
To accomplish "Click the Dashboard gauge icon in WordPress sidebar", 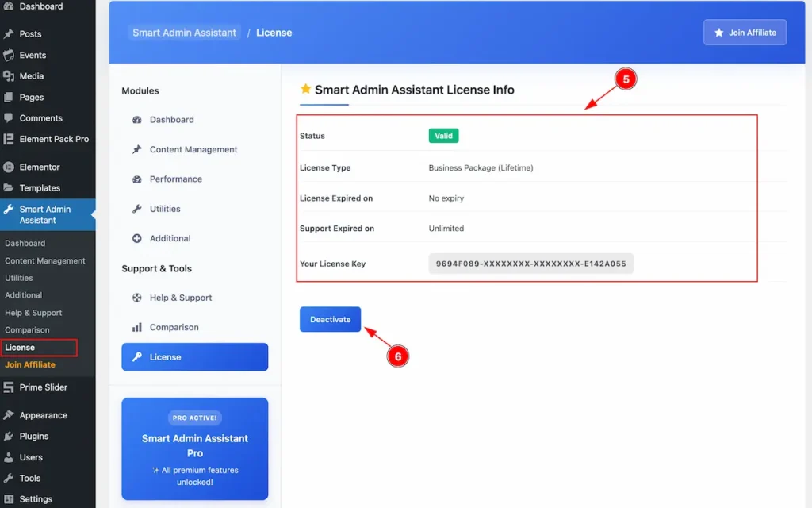I will 8,6.
